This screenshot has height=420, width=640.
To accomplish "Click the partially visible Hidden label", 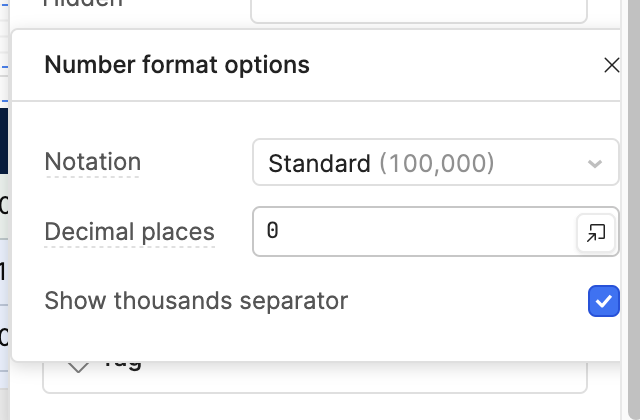I will tap(84, 4).
